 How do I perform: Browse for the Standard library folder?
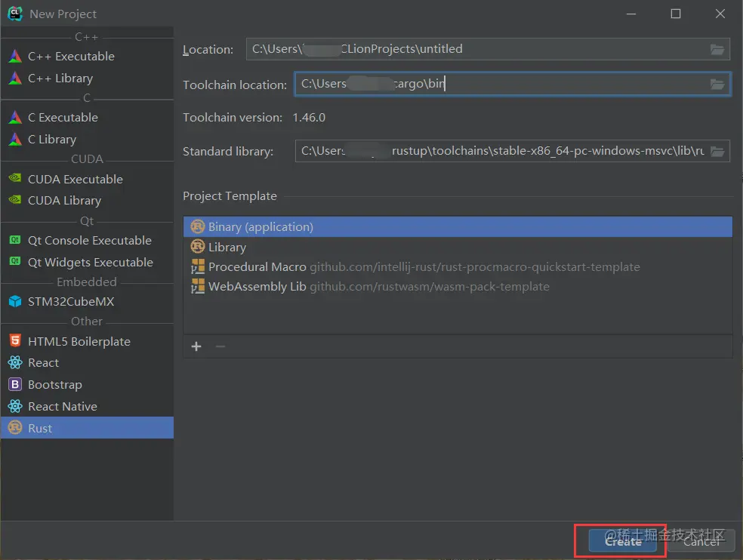717,152
